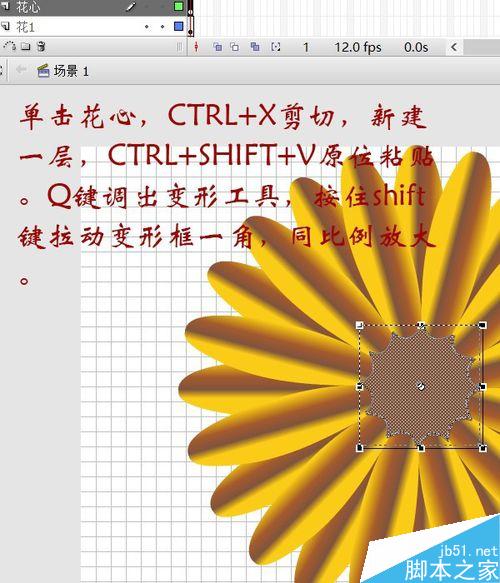Click bottom-left corner handle of transform box
Image resolution: width=500 pixels, height=583 pixels.
coord(359,448)
